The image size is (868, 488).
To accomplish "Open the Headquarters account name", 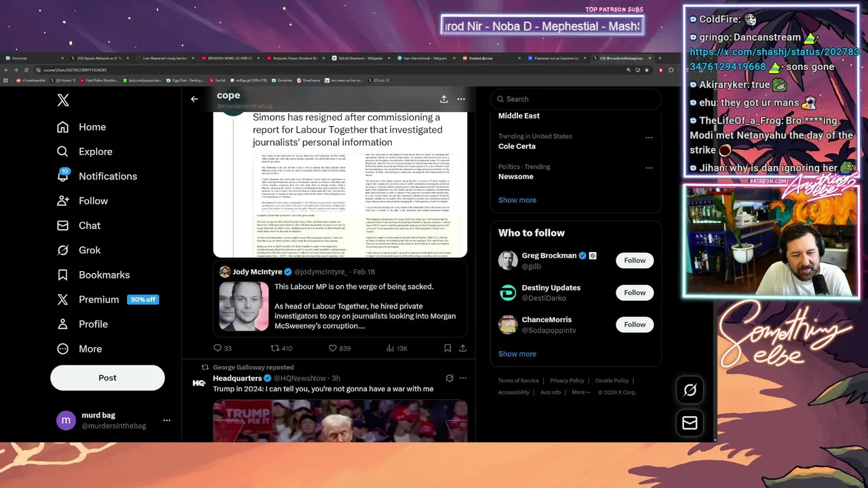I will pyautogui.click(x=237, y=378).
